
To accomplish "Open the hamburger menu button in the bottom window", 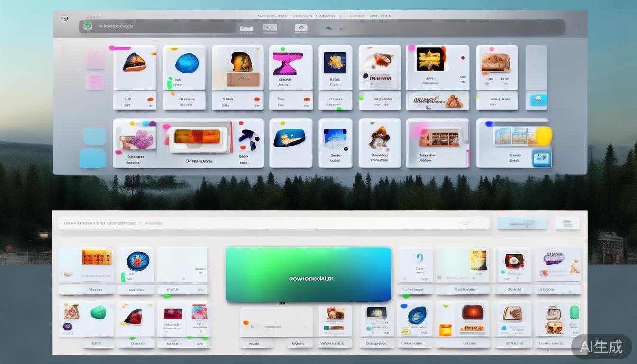I will [567, 223].
